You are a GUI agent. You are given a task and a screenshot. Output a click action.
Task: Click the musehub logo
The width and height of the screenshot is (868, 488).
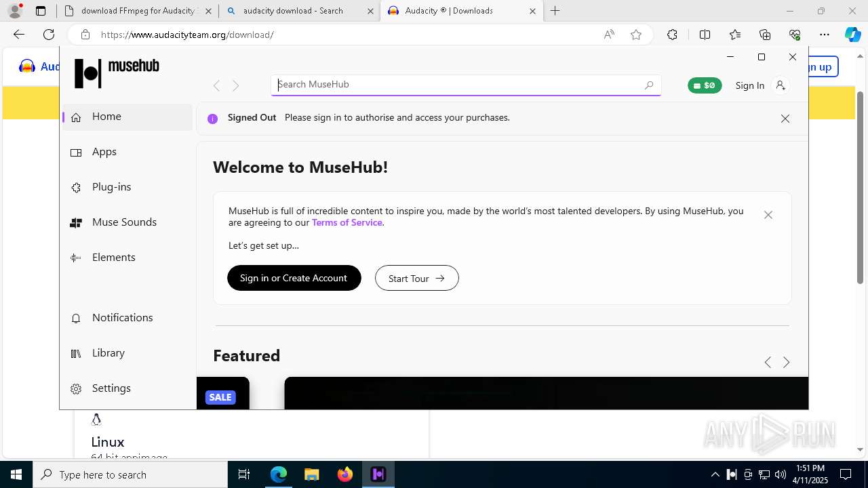tap(117, 73)
